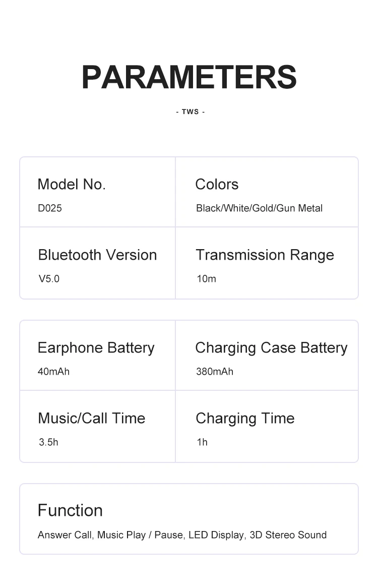The height and width of the screenshot is (588, 378).
Task: Click the PARAMETERS heading
Action: tap(189, 77)
